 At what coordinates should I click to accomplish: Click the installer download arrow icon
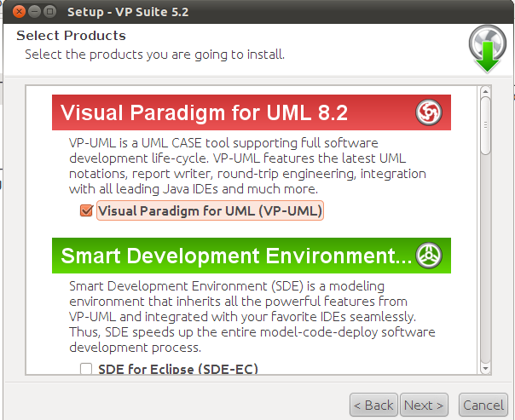[x=488, y=49]
